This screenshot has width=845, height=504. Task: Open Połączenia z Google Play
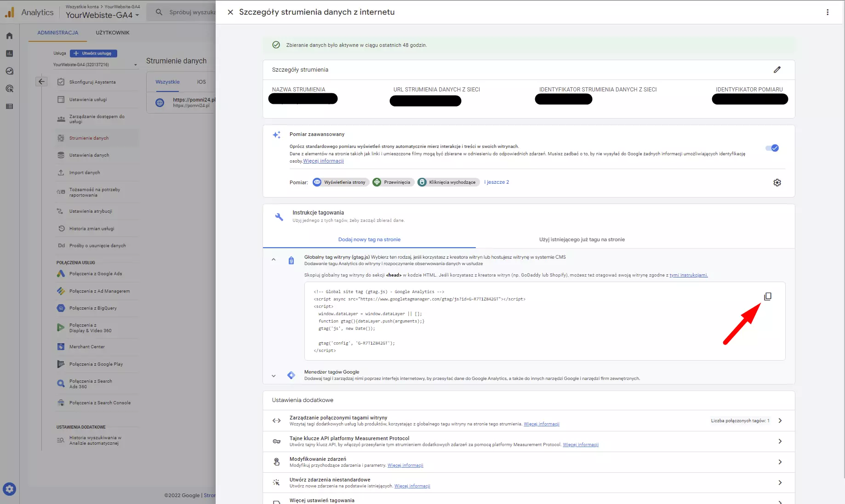[97, 364]
